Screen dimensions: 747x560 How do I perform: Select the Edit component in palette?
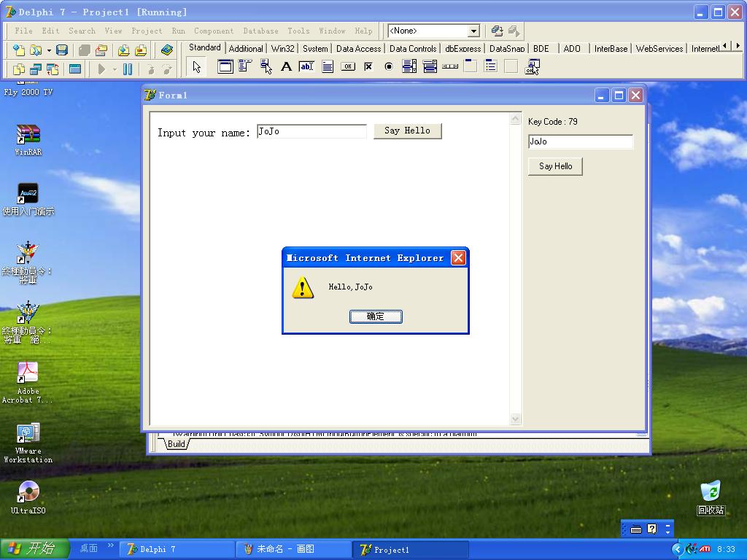(307, 66)
